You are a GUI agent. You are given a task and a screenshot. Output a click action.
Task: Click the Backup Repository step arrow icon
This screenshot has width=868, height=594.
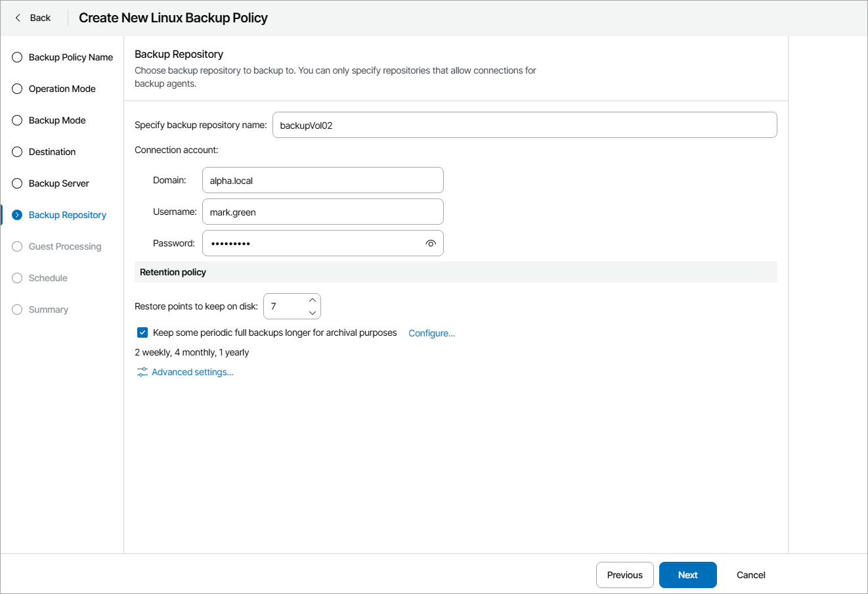(x=17, y=215)
